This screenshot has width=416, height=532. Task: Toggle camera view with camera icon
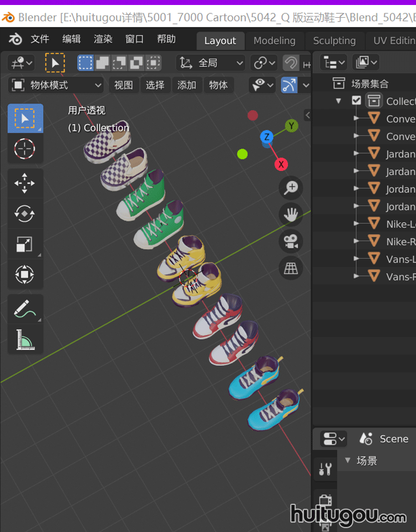tap(291, 241)
